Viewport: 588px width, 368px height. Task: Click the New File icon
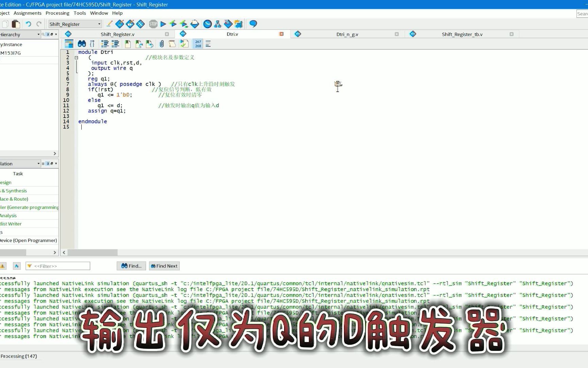[5, 24]
